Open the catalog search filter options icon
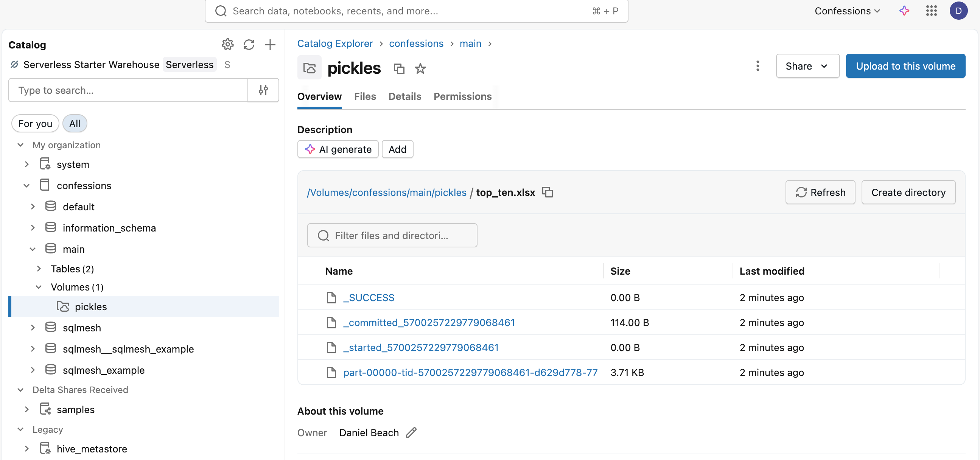 (263, 90)
